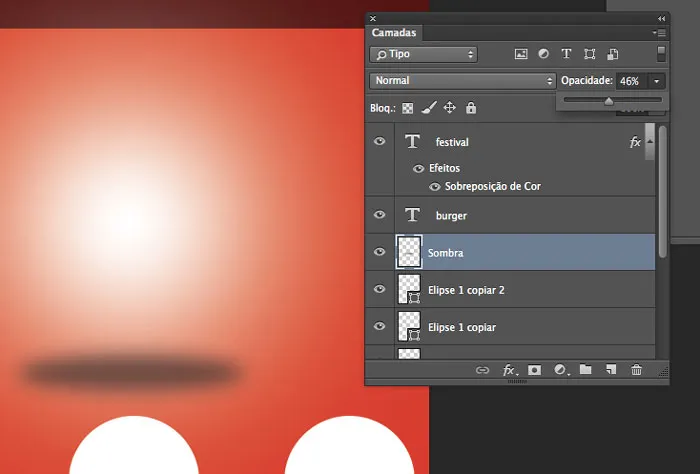Hide the Sombra layer
700x474 pixels.
(379, 252)
